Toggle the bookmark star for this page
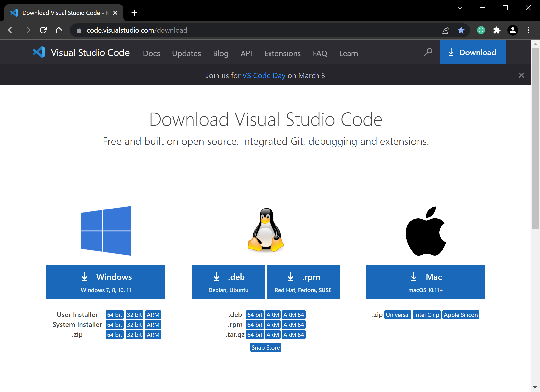This screenshot has height=392, width=540. point(461,30)
